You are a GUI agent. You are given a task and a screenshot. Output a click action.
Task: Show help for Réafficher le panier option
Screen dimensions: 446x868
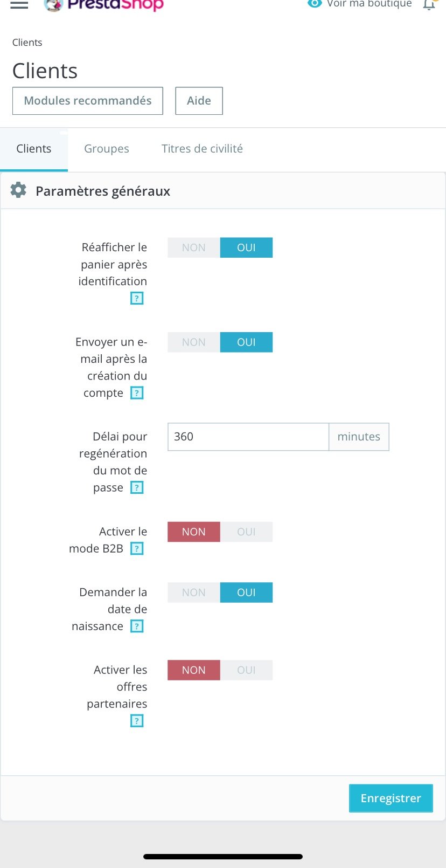pos(137,298)
